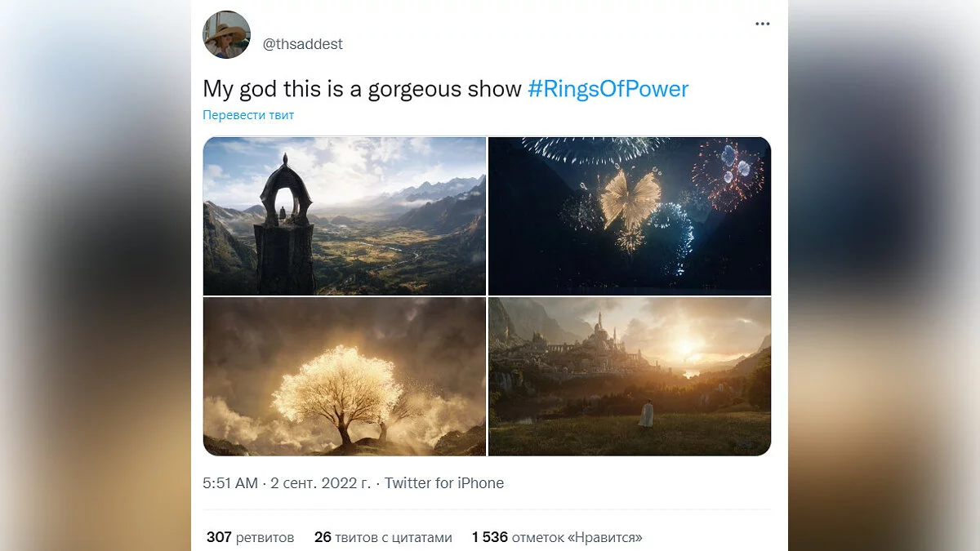Open the "Twitter for iPhone" source link
The image size is (980, 551).
(444, 483)
